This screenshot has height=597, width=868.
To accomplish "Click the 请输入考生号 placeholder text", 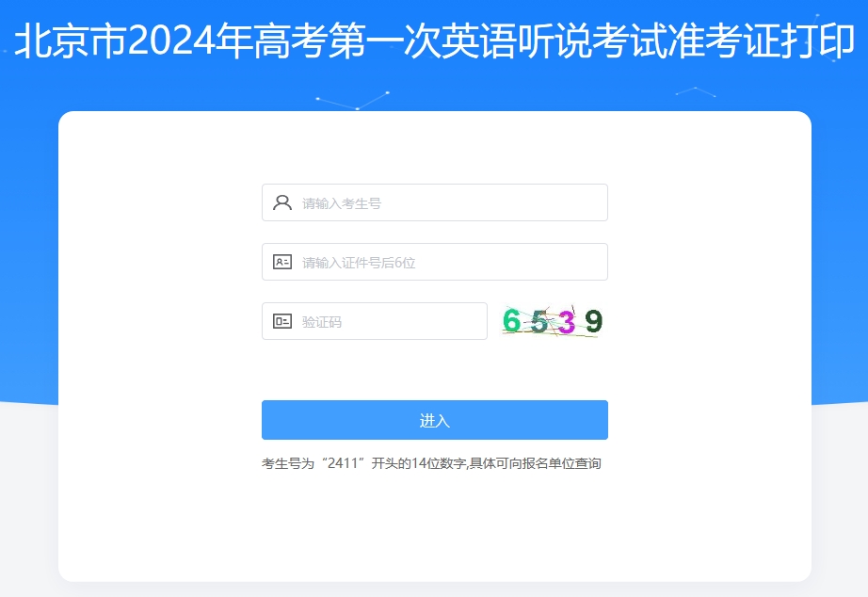I will click(x=342, y=203).
